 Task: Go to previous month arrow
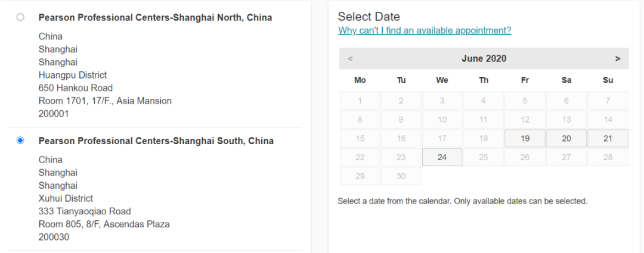(x=350, y=58)
